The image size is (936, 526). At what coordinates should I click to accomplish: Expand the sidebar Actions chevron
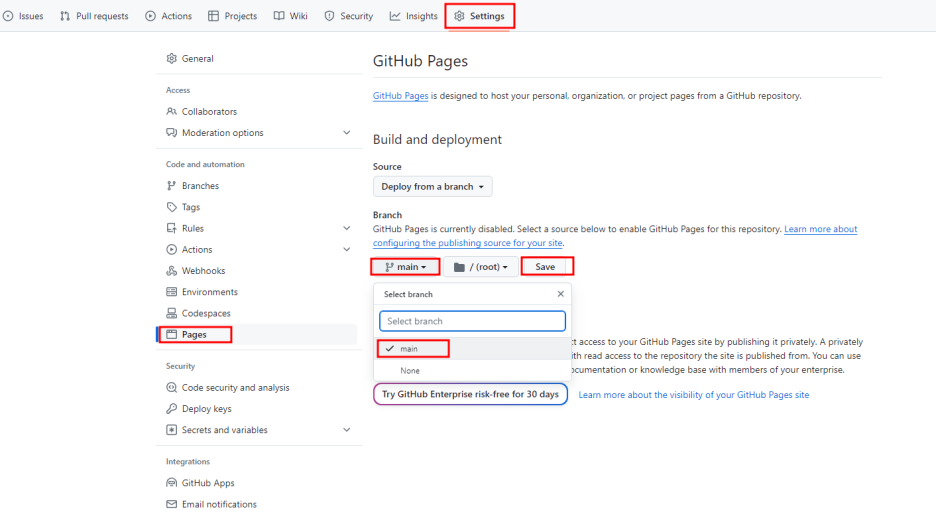[x=347, y=250]
